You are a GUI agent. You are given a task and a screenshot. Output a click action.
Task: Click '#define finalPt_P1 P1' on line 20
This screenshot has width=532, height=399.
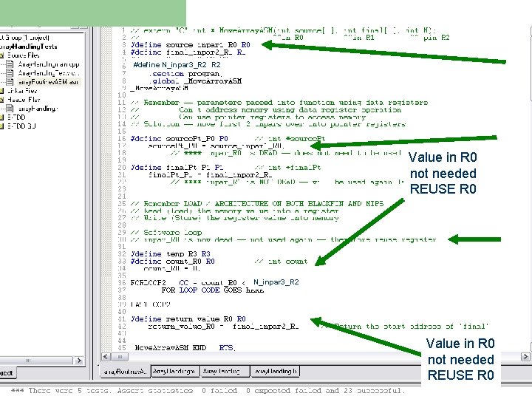pyautogui.click(x=177, y=168)
